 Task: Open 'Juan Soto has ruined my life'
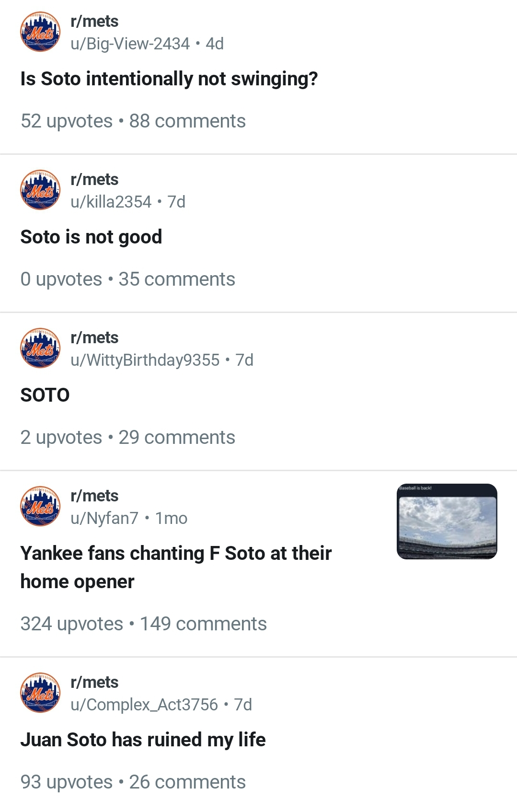[143, 740]
